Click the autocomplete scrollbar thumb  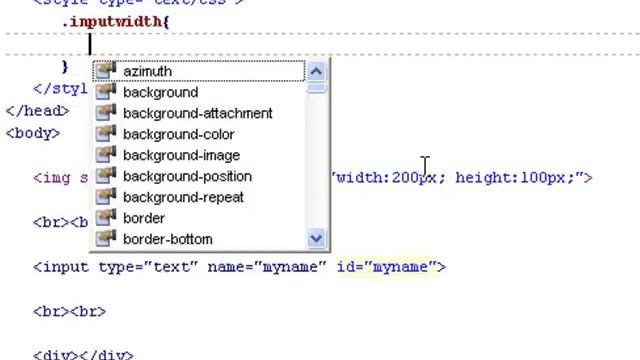tap(316, 88)
